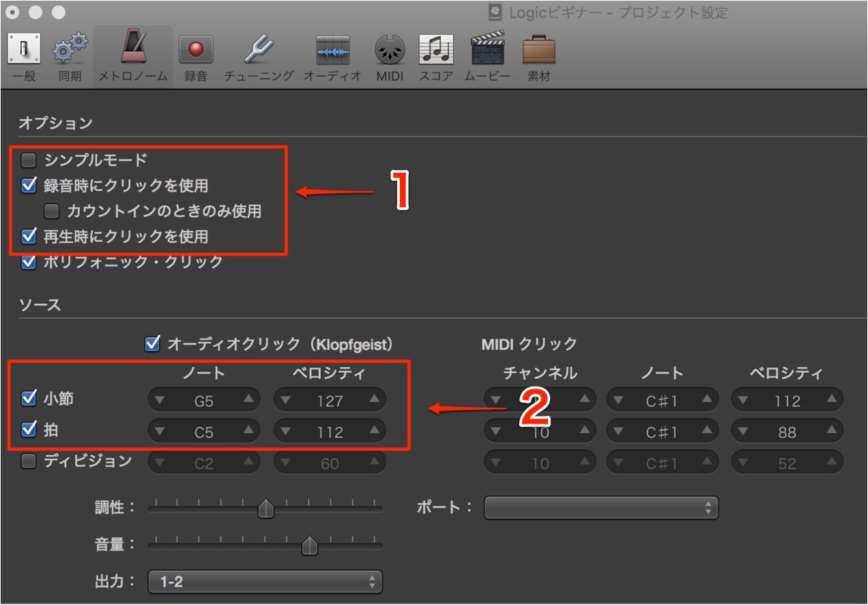868x605 pixels.
Task: Click the オプション section heading
Action: tap(55, 124)
